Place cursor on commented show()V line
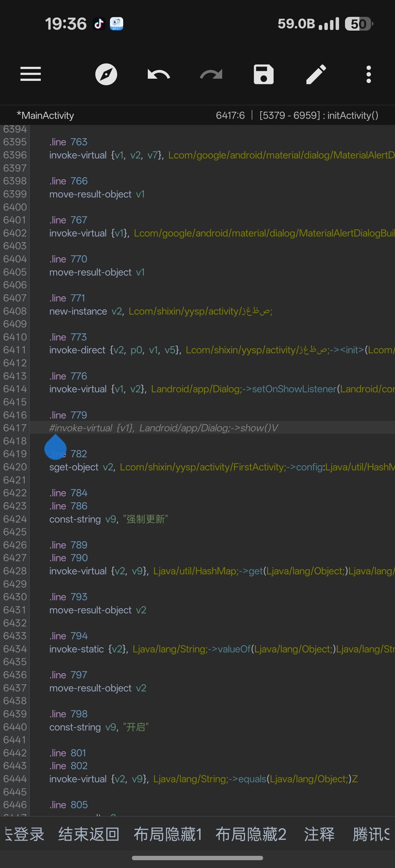Image resolution: width=395 pixels, height=868 pixels. coord(164,428)
